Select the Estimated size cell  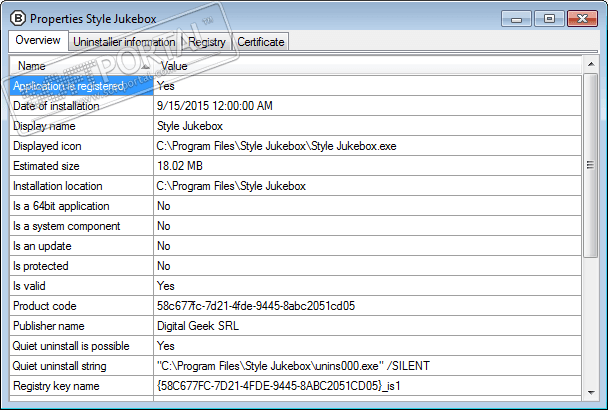point(81,166)
